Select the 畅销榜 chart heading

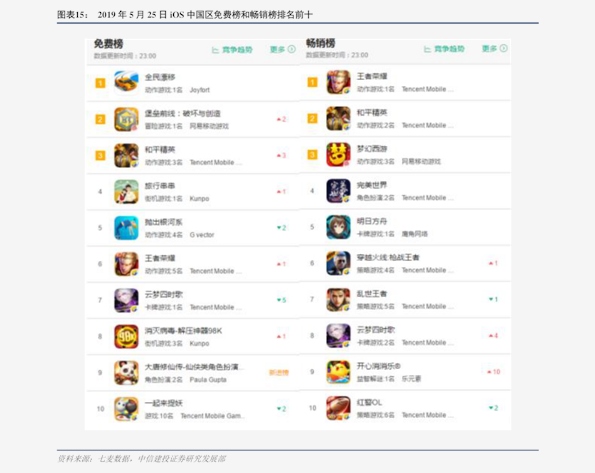321,43
